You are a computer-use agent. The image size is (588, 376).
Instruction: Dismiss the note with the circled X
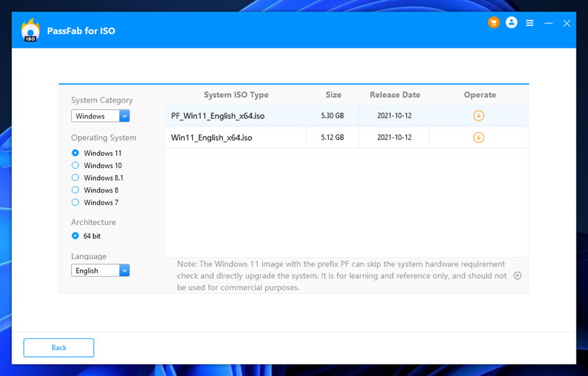coord(517,276)
